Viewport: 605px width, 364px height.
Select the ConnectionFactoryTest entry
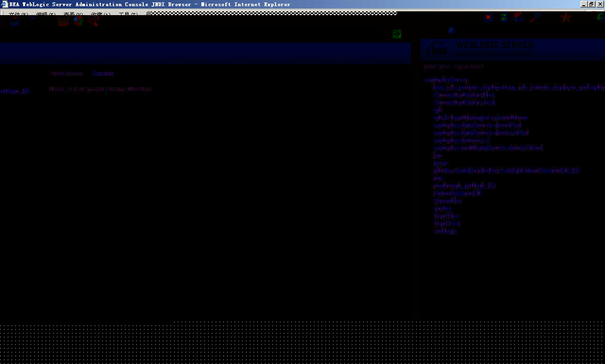pos(464,103)
